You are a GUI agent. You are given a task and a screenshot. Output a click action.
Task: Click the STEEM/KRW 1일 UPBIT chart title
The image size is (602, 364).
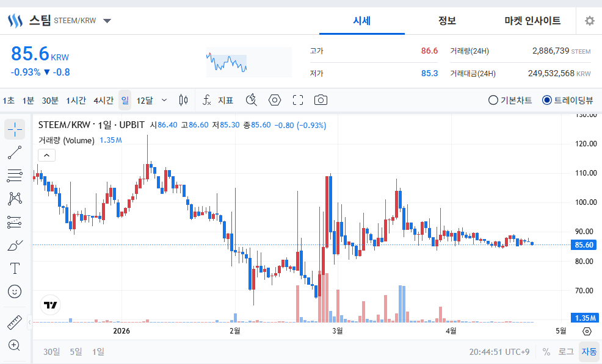coord(92,125)
